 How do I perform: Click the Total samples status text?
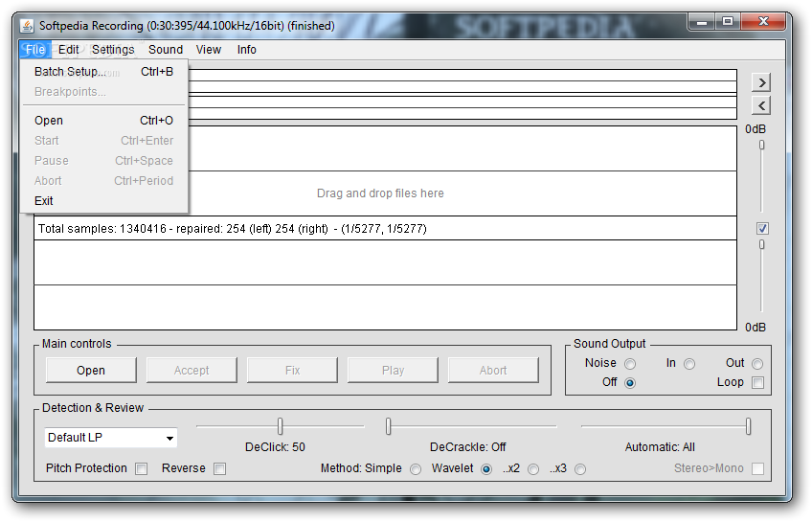232,229
